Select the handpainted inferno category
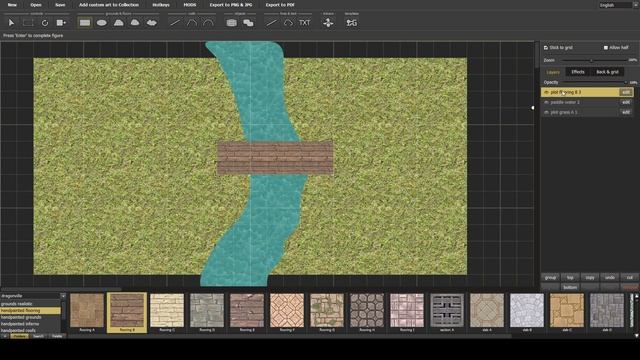This screenshot has height=360, width=640. 30,324
